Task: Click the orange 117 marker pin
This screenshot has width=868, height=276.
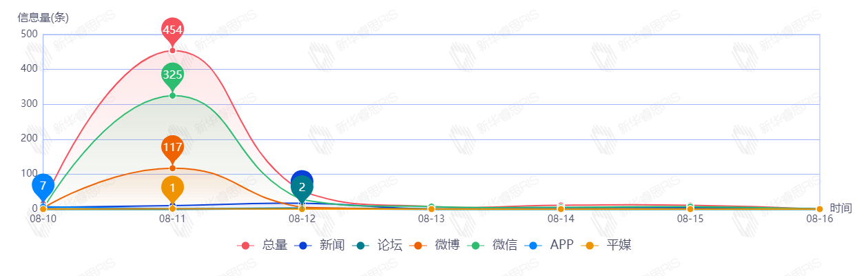Action: (172, 147)
